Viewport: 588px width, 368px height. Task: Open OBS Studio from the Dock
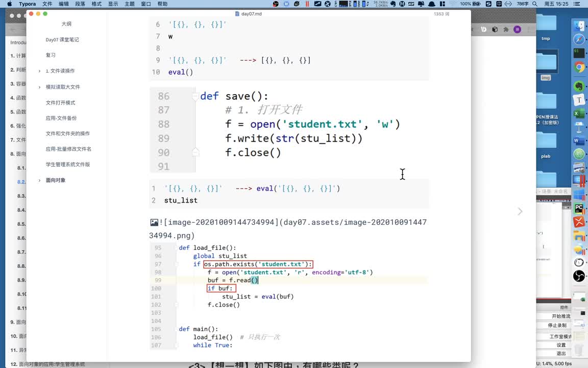579,276
